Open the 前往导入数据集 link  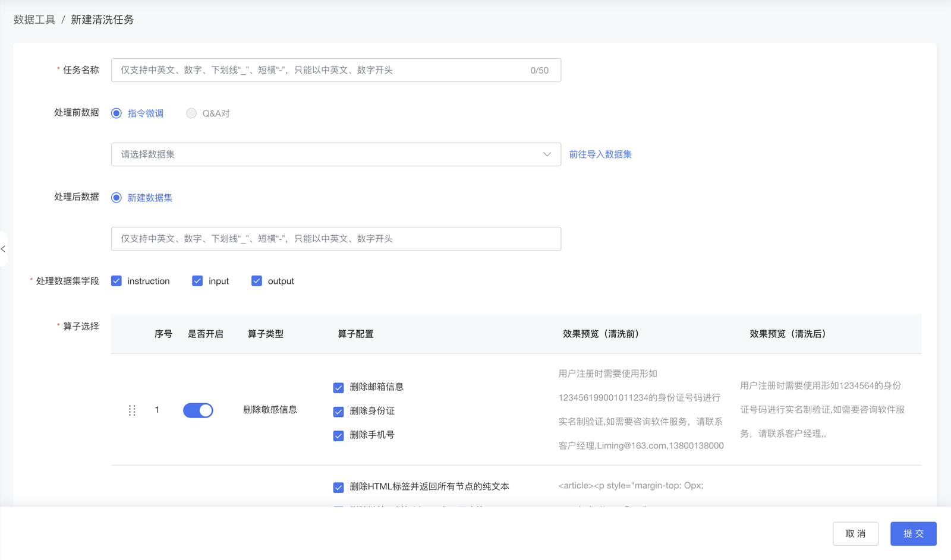point(600,154)
